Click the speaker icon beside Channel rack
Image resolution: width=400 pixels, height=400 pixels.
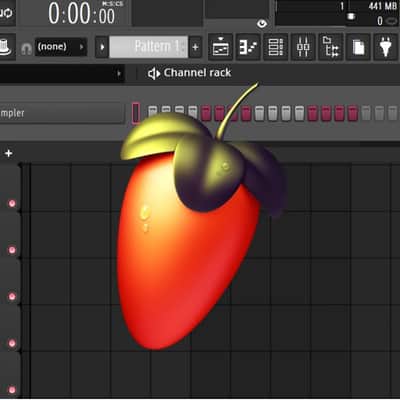coord(153,73)
